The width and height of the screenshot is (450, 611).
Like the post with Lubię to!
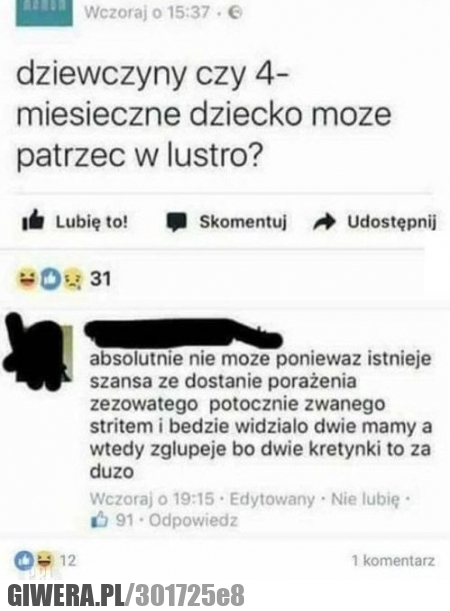coord(92,222)
